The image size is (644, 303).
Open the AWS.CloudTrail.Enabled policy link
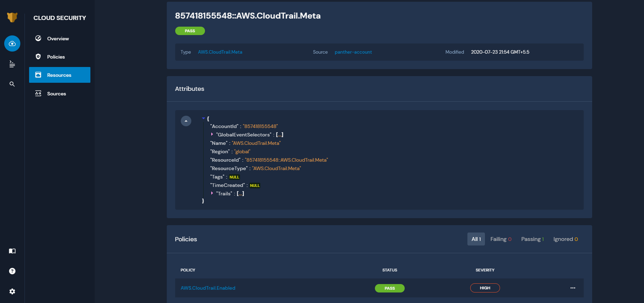(208, 288)
